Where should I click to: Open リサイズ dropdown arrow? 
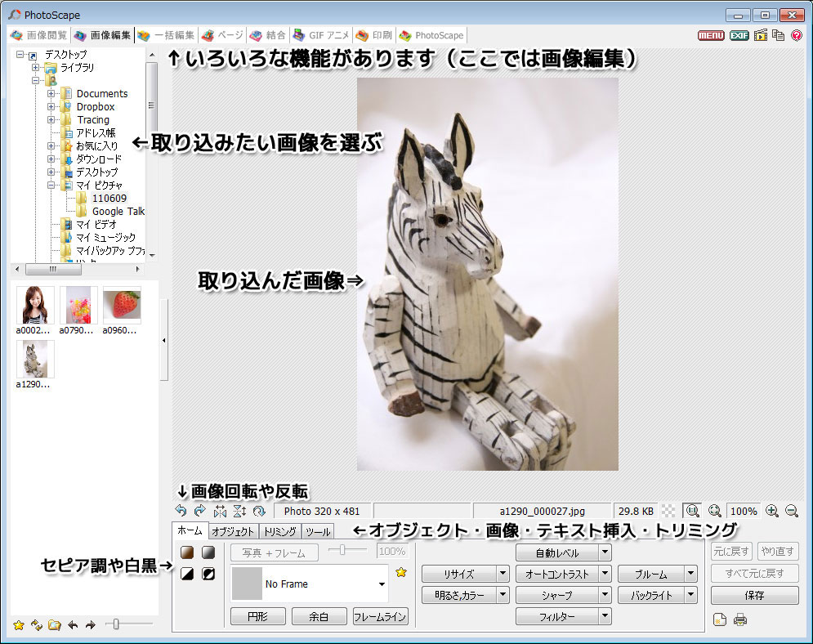coord(503,574)
